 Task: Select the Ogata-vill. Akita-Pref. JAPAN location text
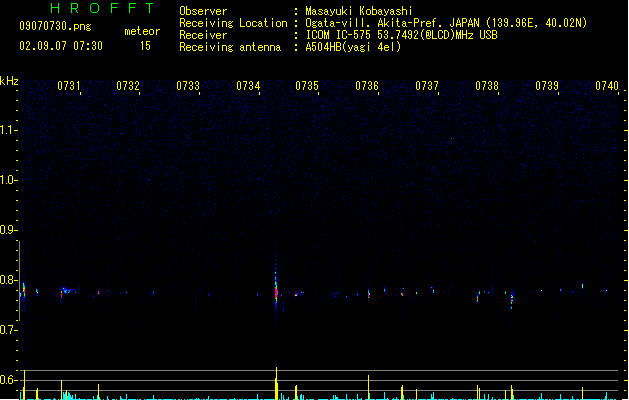[446, 23]
